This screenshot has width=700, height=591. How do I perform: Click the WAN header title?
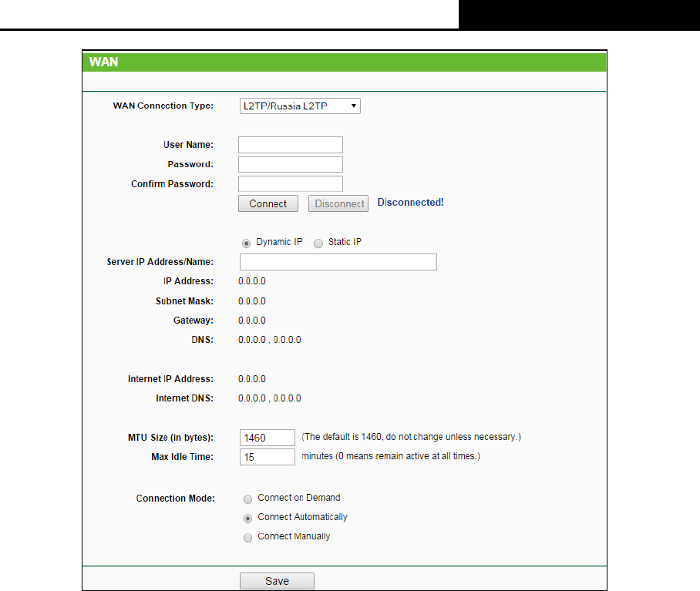103,62
